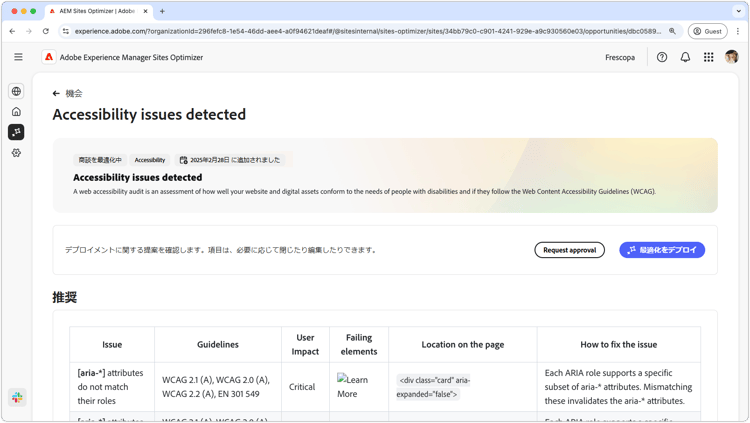Screen dimensions: 750x423
Task: Click the macOS green maximize window button
Action: [33, 11]
